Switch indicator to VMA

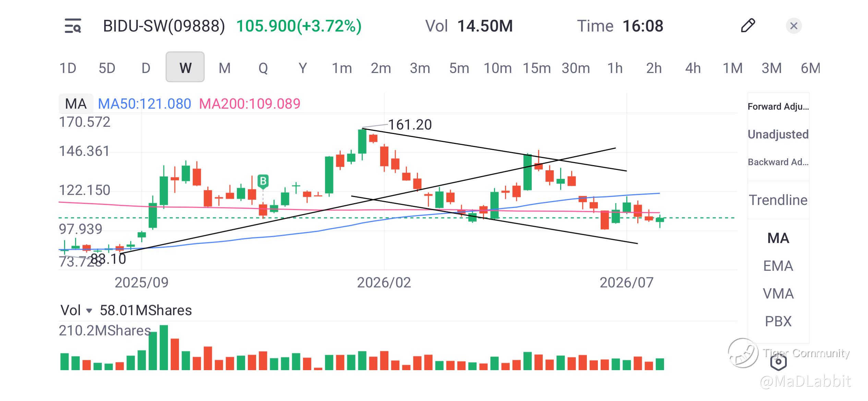coord(778,294)
